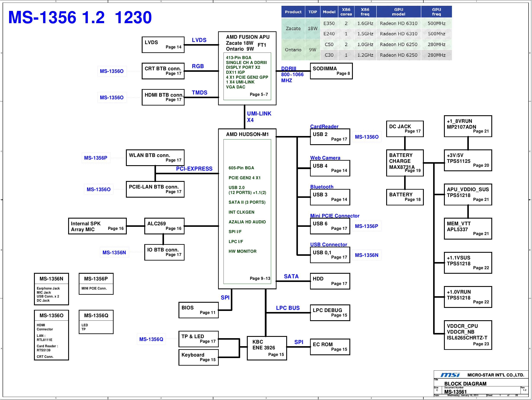
Task: Open the Web Camera link label
Action: [x=325, y=158]
